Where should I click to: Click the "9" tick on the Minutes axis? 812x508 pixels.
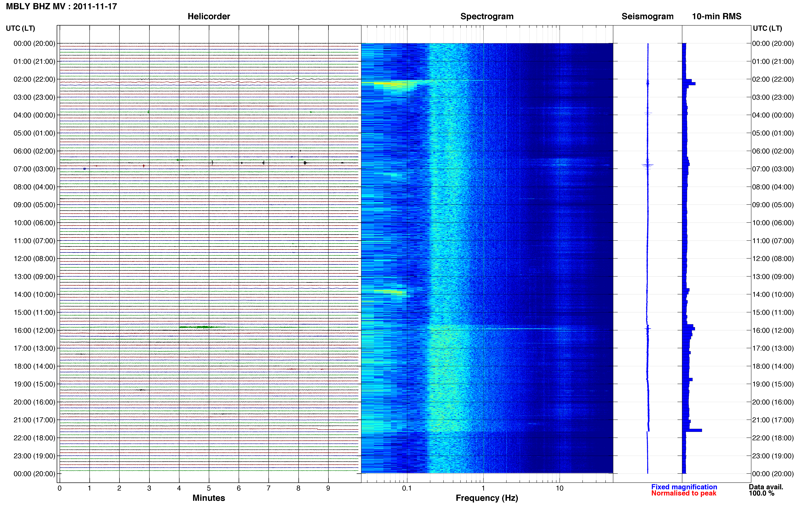pos(328,488)
